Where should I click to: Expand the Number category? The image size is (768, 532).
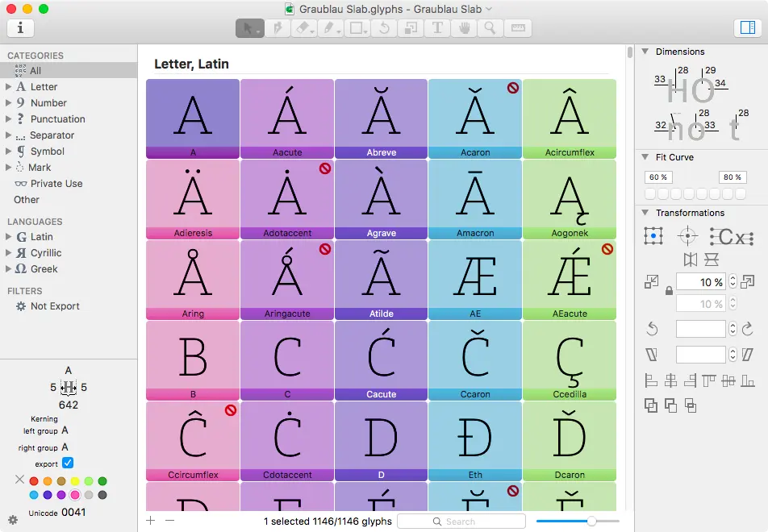click(8, 103)
